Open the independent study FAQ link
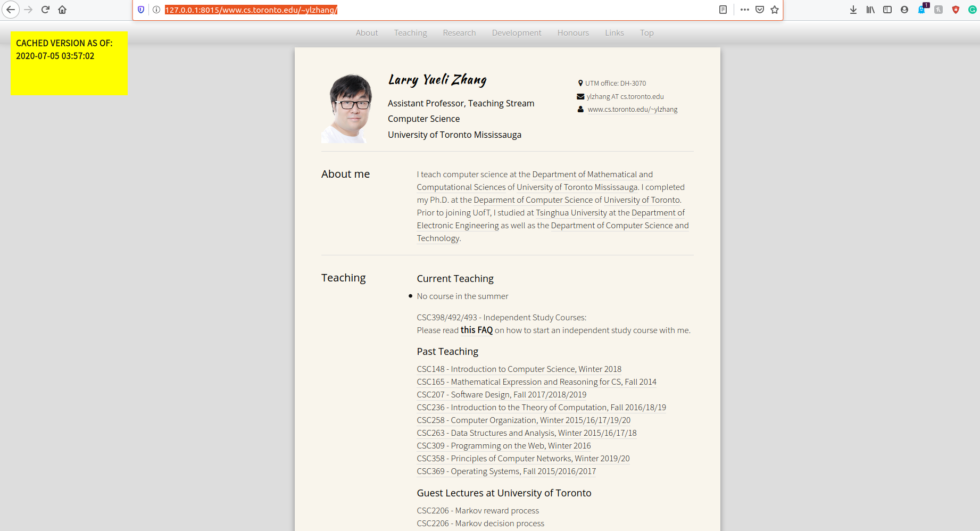 (x=476, y=330)
